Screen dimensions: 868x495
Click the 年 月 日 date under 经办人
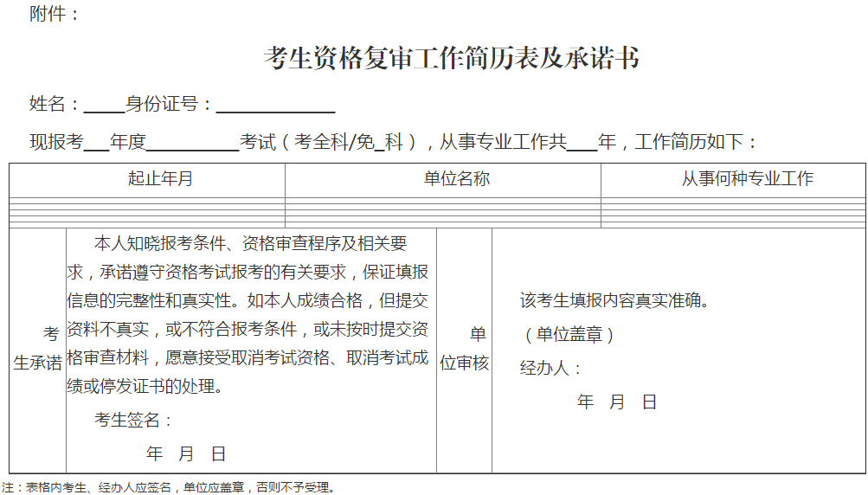[x=617, y=402]
